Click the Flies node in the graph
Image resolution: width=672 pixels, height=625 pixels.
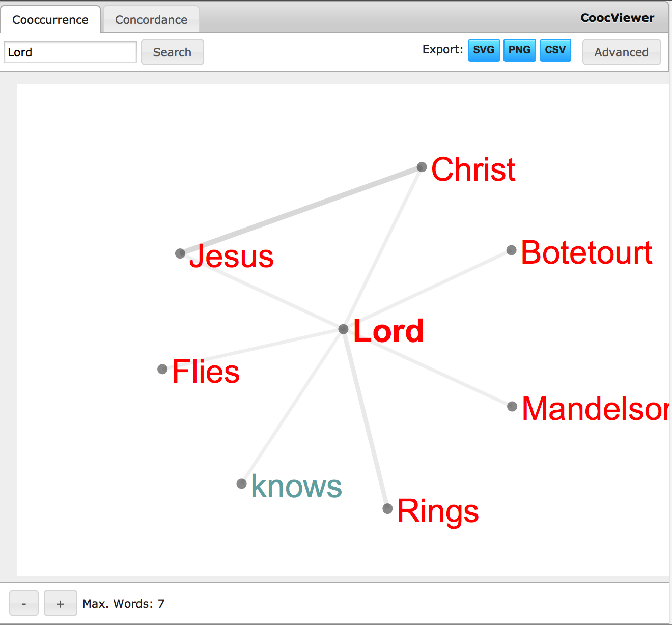(x=162, y=370)
